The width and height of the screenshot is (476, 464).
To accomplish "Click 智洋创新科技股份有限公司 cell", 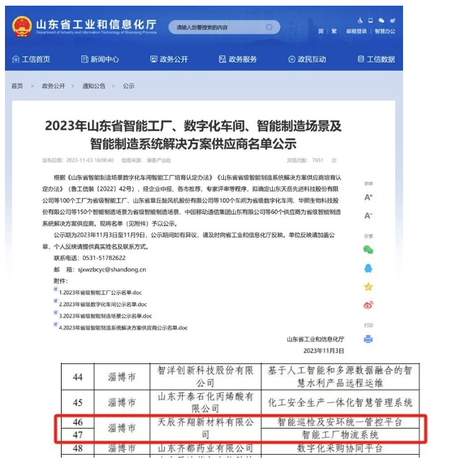I will (x=205, y=377).
